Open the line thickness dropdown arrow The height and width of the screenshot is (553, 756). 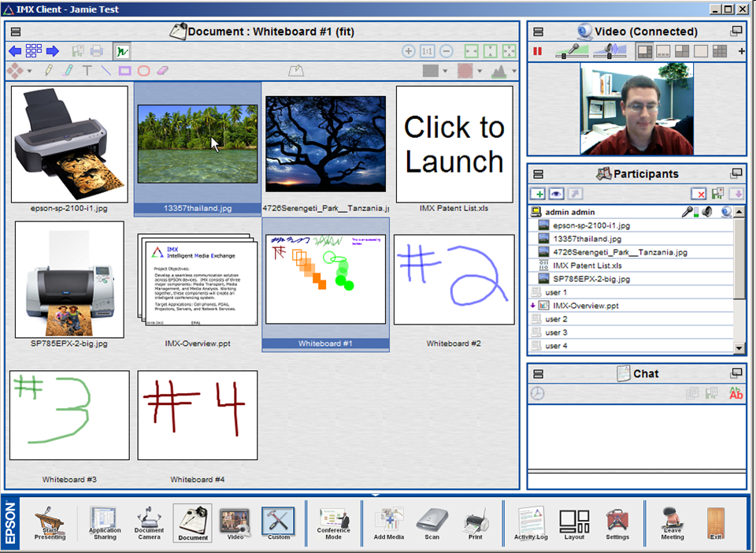pyautogui.click(x=514, y=72)
